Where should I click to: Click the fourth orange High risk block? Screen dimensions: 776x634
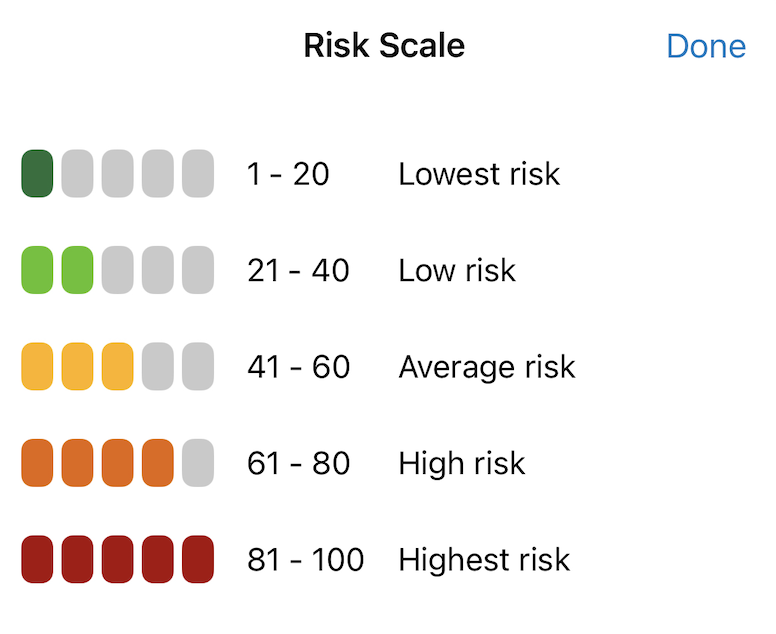coord(157,463)
